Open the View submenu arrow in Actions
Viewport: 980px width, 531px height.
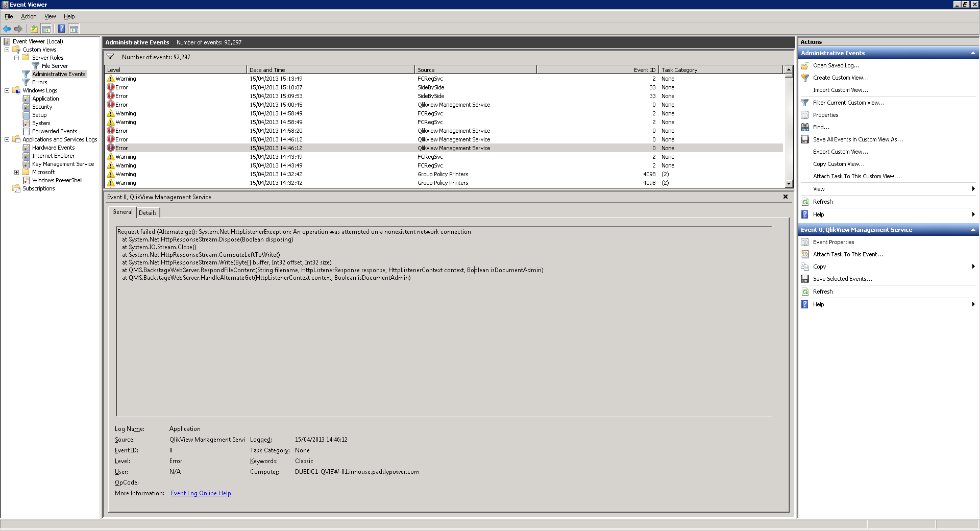click(973, 189)
